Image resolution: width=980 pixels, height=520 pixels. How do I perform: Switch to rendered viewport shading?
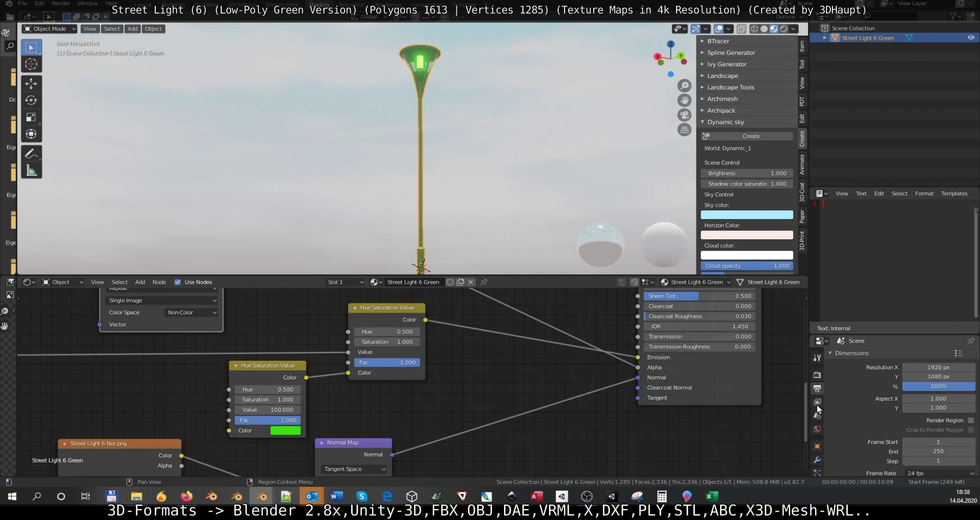pyautogui.click(x=783, y=29)
